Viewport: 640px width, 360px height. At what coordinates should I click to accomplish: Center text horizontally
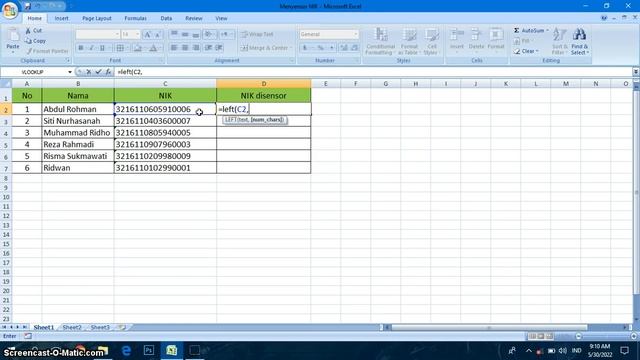click(185, 48)
